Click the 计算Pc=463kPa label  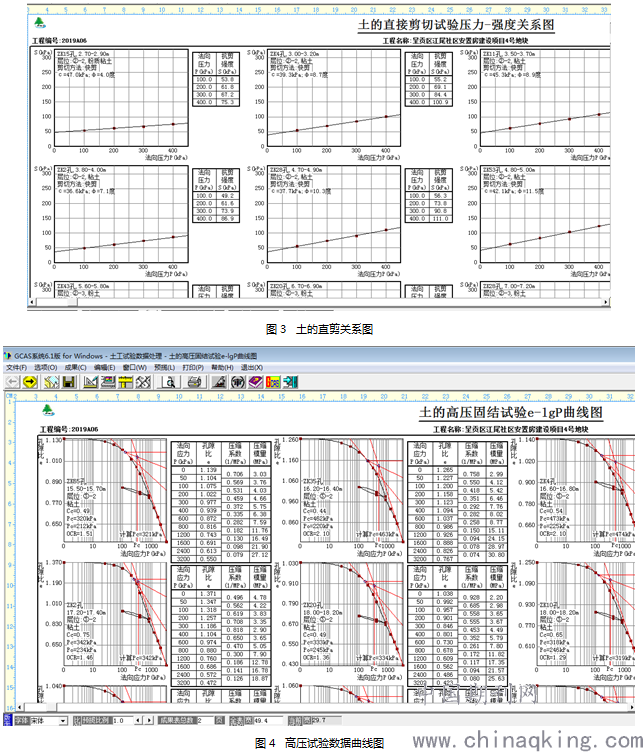click(375, 534)
